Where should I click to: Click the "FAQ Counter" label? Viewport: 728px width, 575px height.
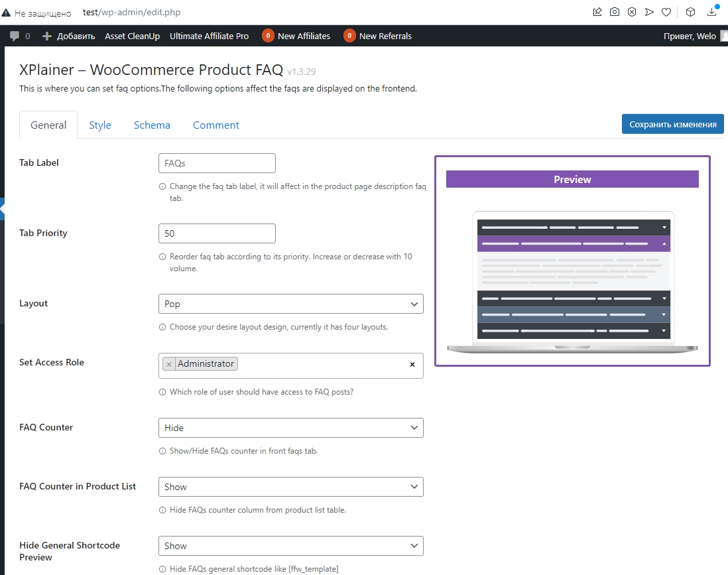pyautogui.click(x=46, y=427)
